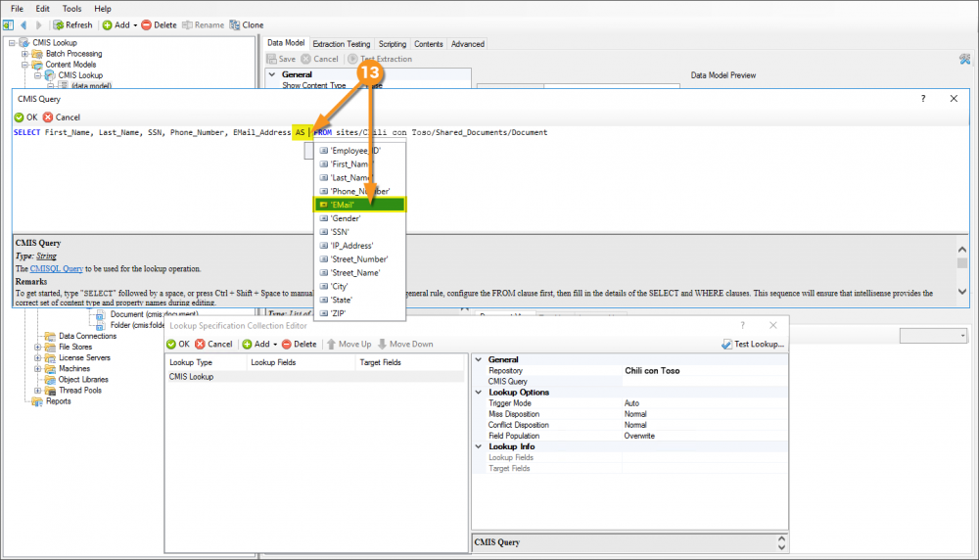Open the Add dropdown arrow in main toolbar
This screenshot has width=979, height=560.
pos(135,25)
